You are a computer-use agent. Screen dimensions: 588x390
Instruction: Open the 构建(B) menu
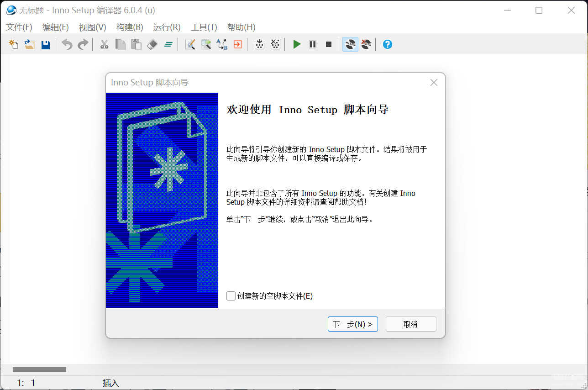pyautogui.click(x=130, y=27)
